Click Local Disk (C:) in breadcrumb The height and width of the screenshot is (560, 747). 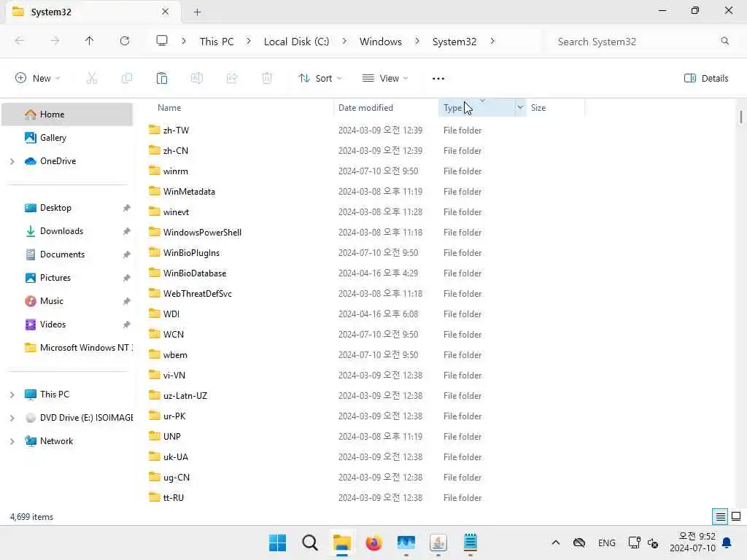[x=296, y=42]
